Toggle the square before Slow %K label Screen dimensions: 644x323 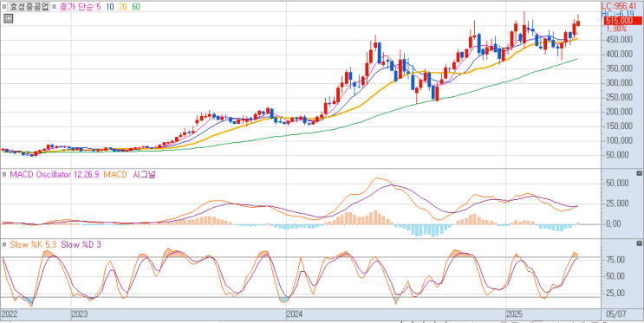point(4,244)
